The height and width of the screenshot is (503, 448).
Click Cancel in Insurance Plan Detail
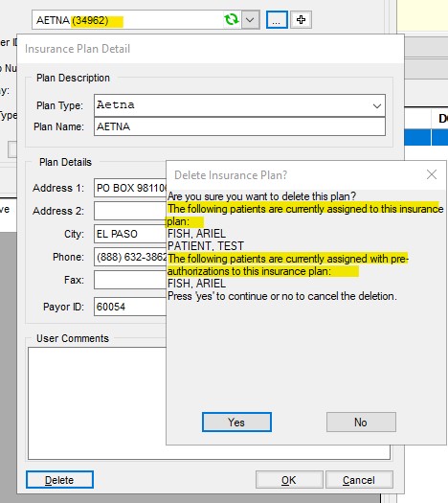[x=359, y=480]
